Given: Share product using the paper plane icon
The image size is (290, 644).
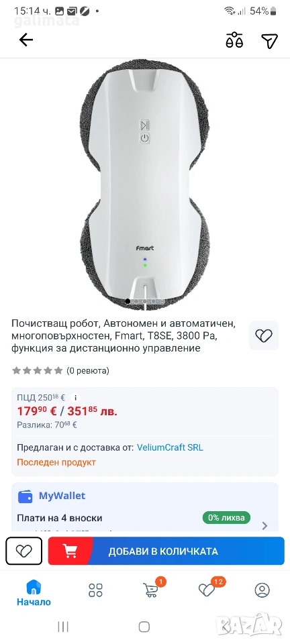Looking at the screenshot, I should pos(269,40).
